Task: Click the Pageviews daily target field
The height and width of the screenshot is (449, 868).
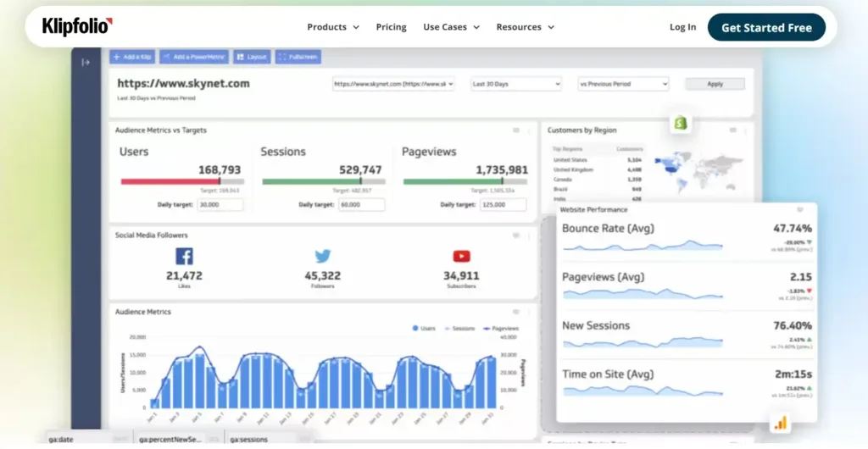Action: tap(504, 205)
